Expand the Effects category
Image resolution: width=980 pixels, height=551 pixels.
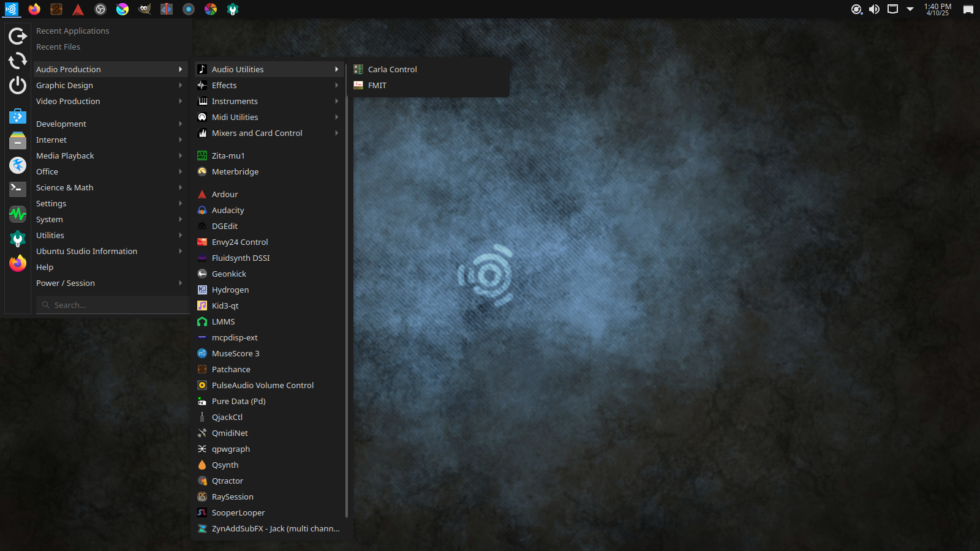click(x=224, y=85)
